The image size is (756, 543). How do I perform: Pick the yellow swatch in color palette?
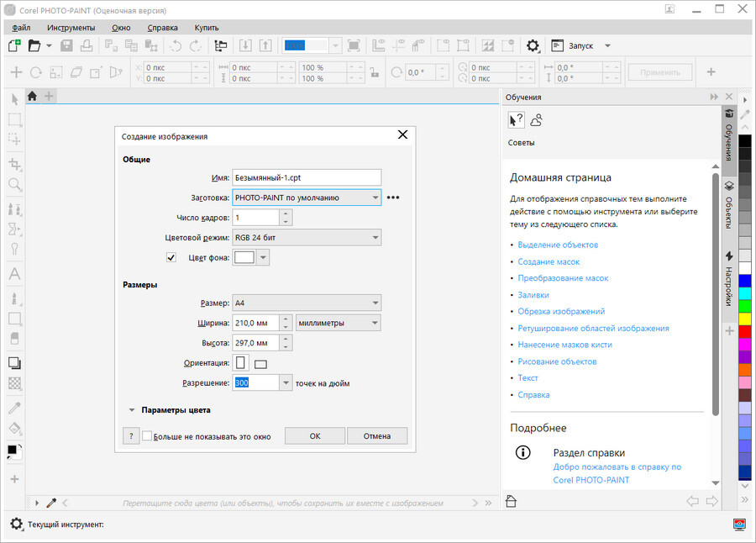tap(745, 319)
